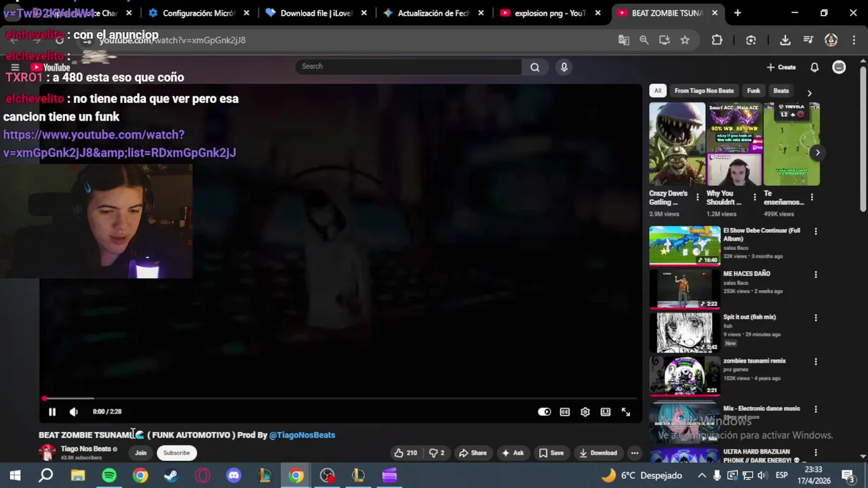Open the @TiagoNosBeats link in the title

click(x=302, y=435)
